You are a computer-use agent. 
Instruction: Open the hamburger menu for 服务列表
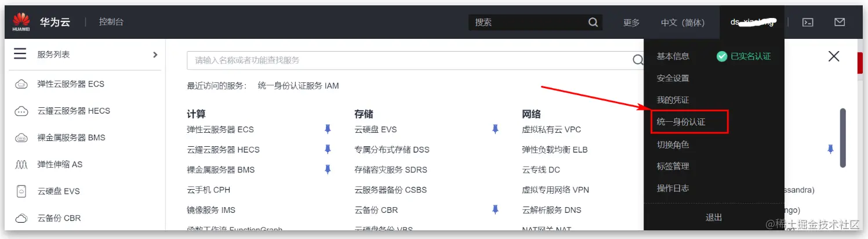20,54
